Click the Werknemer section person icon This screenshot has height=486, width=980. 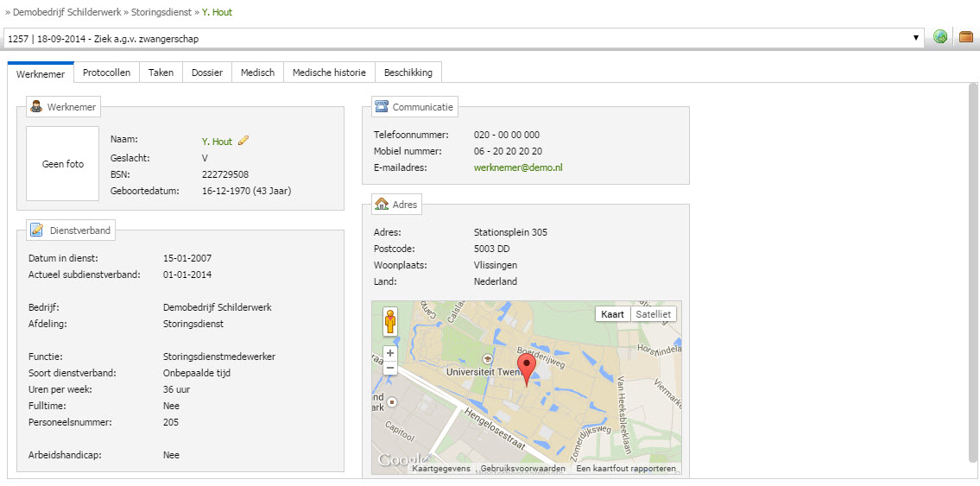click(36, 107)
